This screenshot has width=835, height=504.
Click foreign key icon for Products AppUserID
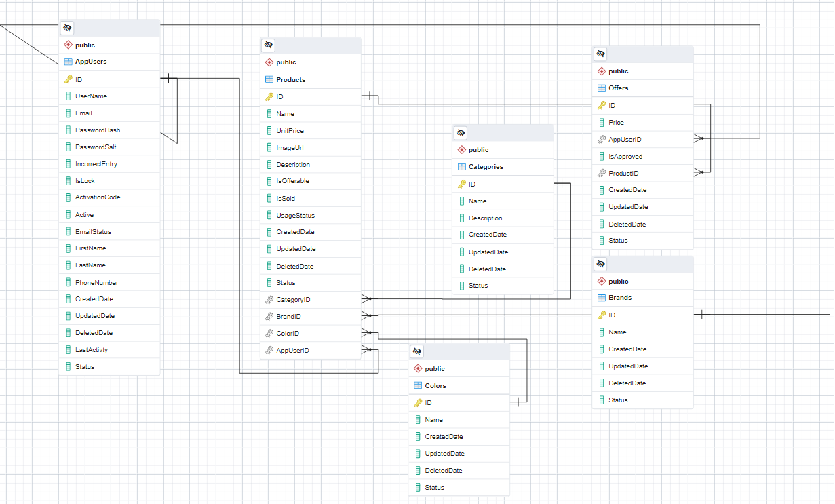pos(269,350)
